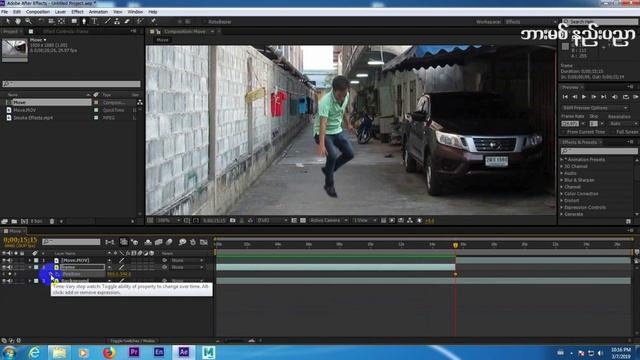Open the Composition menu

(38, 12)
